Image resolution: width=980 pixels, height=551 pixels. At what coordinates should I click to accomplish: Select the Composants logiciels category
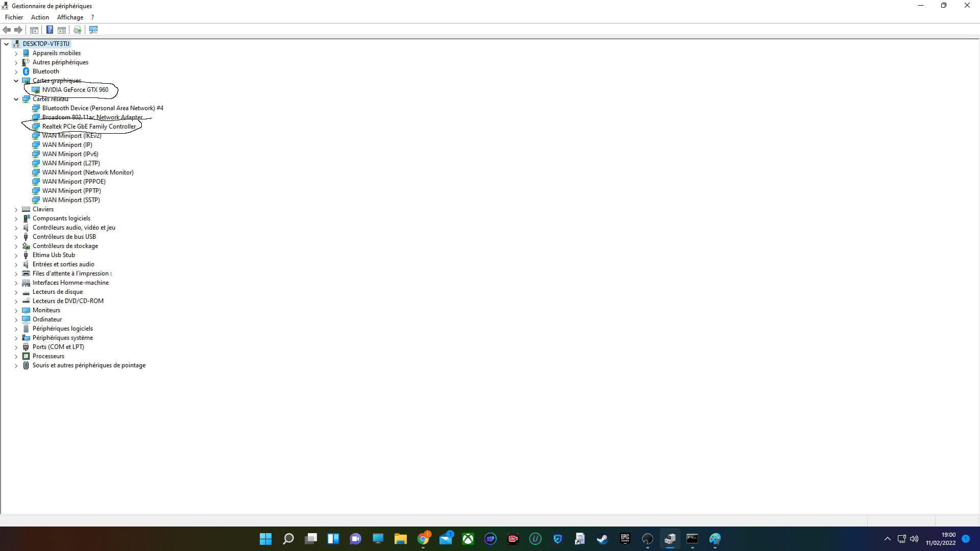61,218
